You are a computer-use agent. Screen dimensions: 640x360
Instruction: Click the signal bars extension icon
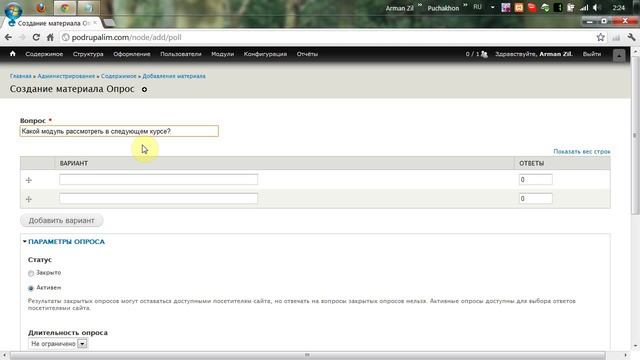tap(616, 38)
